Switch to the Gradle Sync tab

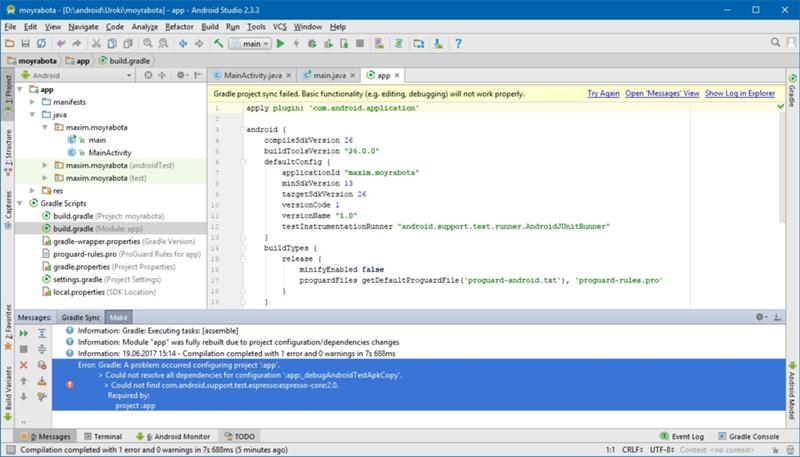click(82, 317)
